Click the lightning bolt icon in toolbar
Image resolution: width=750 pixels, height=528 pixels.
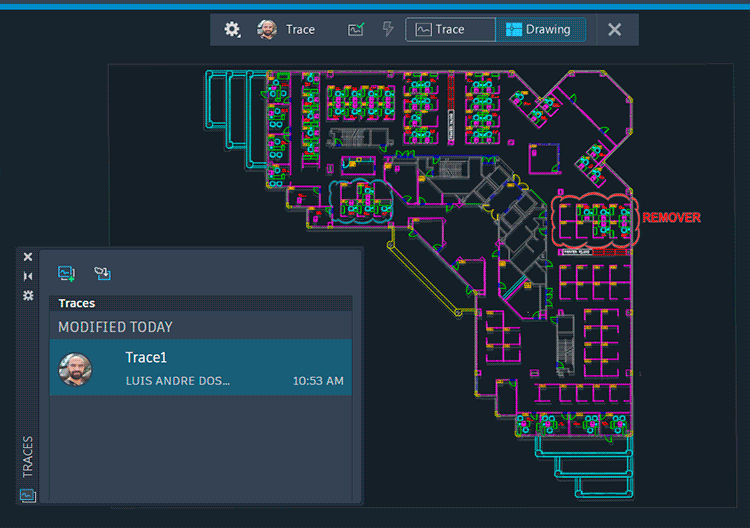pos(388,29)
